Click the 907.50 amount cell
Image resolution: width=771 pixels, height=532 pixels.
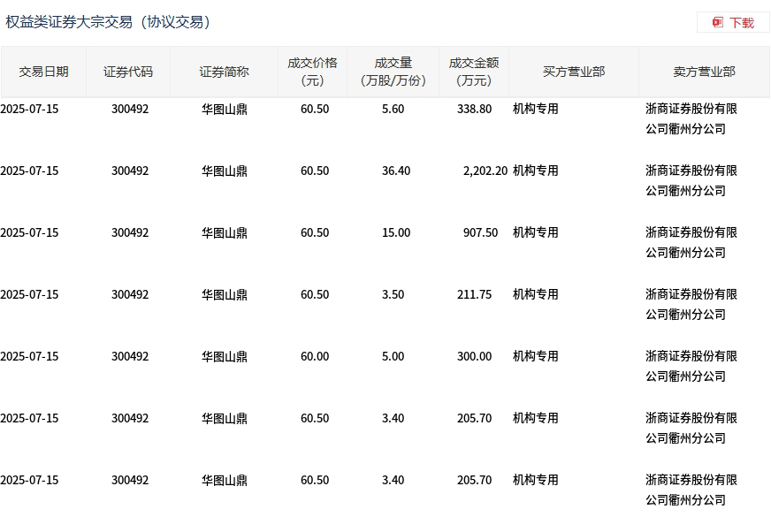(480, 233)
